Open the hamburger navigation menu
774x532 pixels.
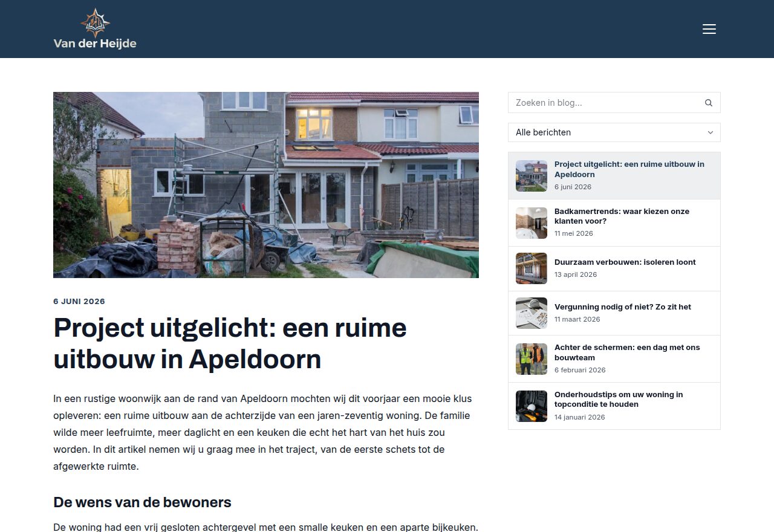709,29
